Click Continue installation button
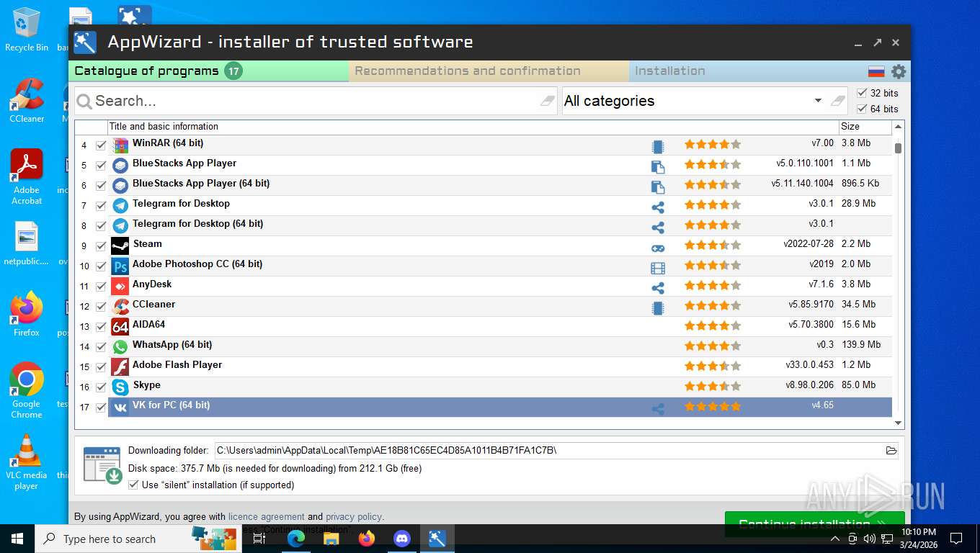Image resolution: width=980 pixels, height=553 pixels. click(814, 523)
